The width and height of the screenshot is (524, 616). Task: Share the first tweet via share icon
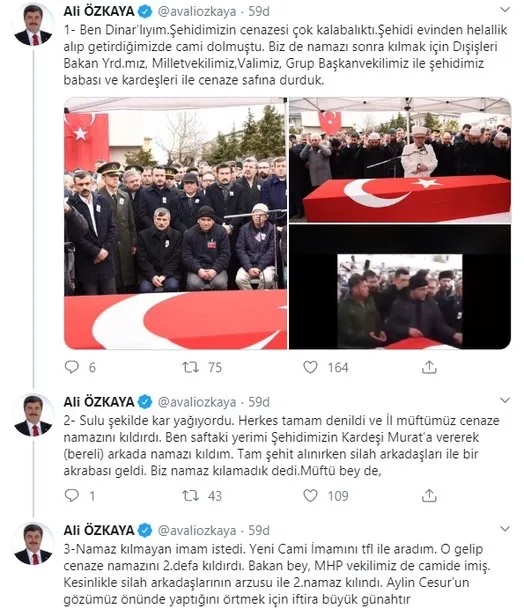(429, 367)
